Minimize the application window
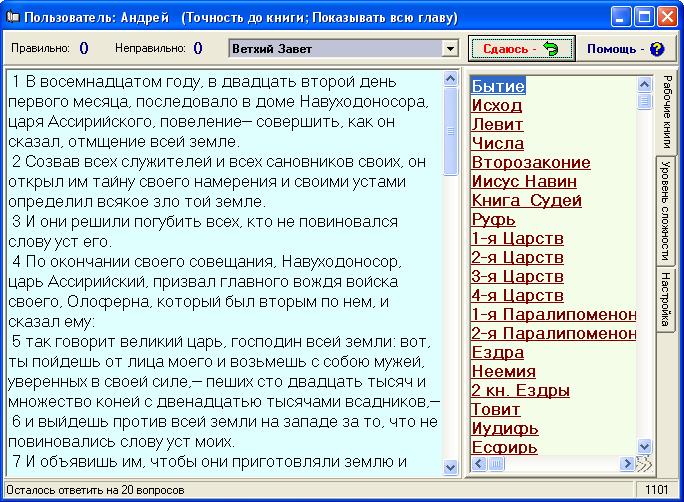Viewport: 684px width, 502px height. click(620, 17)
